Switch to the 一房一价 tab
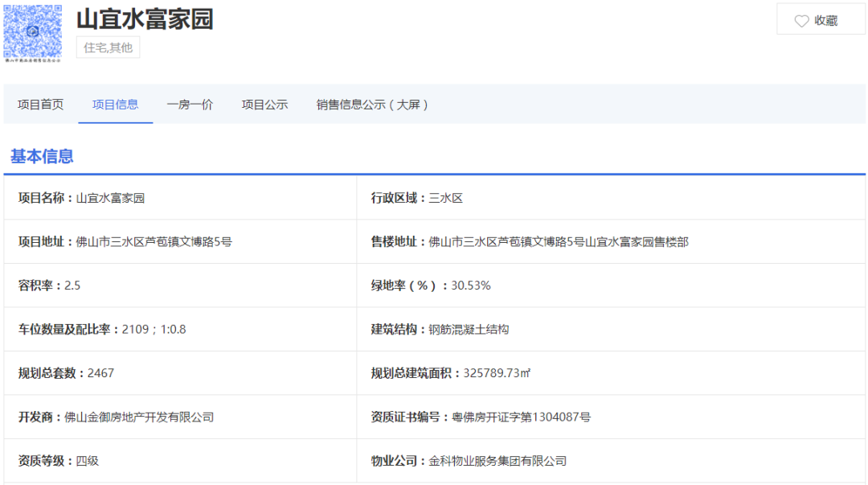 (190, 105)
